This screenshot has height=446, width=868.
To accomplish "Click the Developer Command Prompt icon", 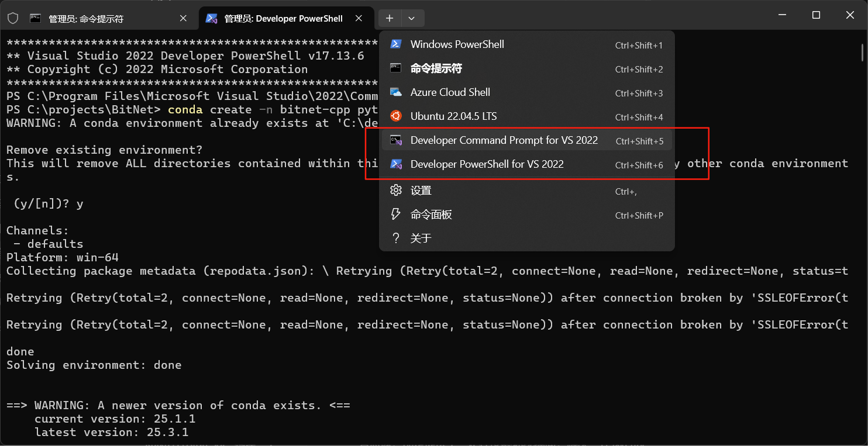I will [396, 140].
